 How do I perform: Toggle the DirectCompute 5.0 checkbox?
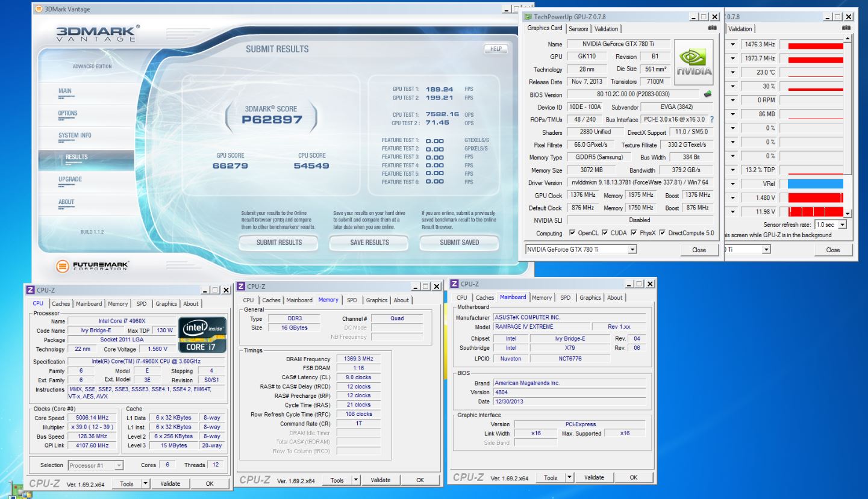coord(664,233)
